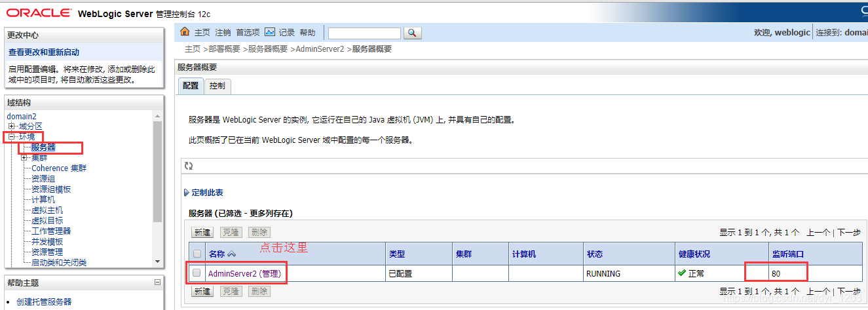868x310 pixels.
Task: Click lower 下一步 pagination link
Action: 849,291
